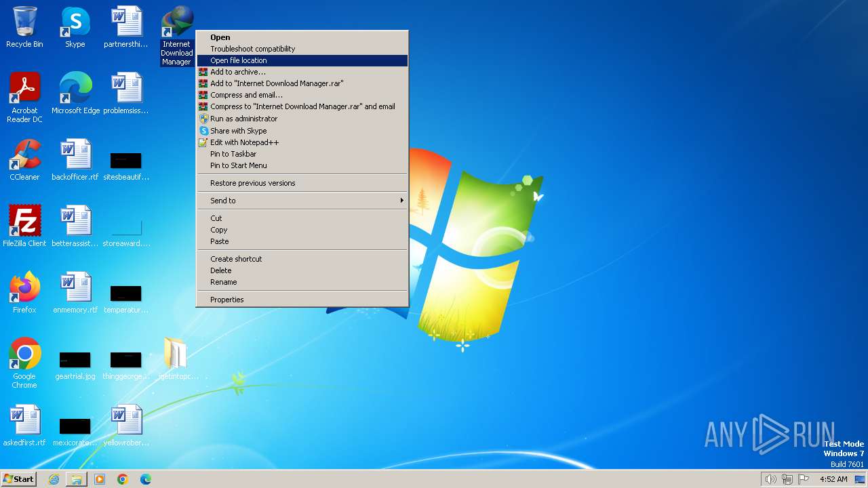This screenshot has width=868, height=488.
Task: Open the Recycle Bin desktop icon
Action: [x=24, y=27]
